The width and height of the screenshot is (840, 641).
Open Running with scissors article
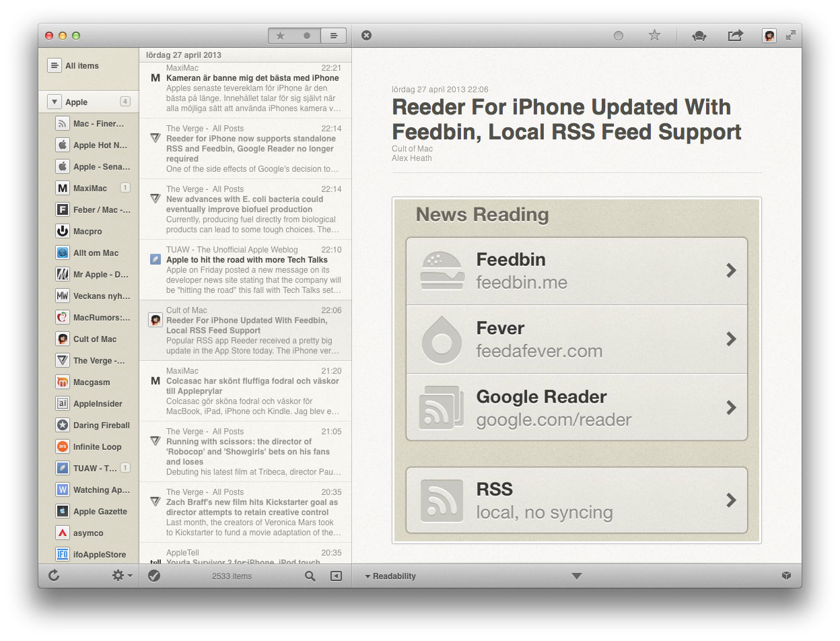point(245,452)
